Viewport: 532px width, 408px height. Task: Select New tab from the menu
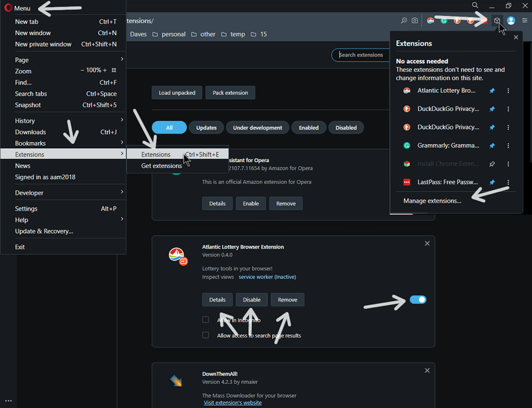tap(63, 22)
